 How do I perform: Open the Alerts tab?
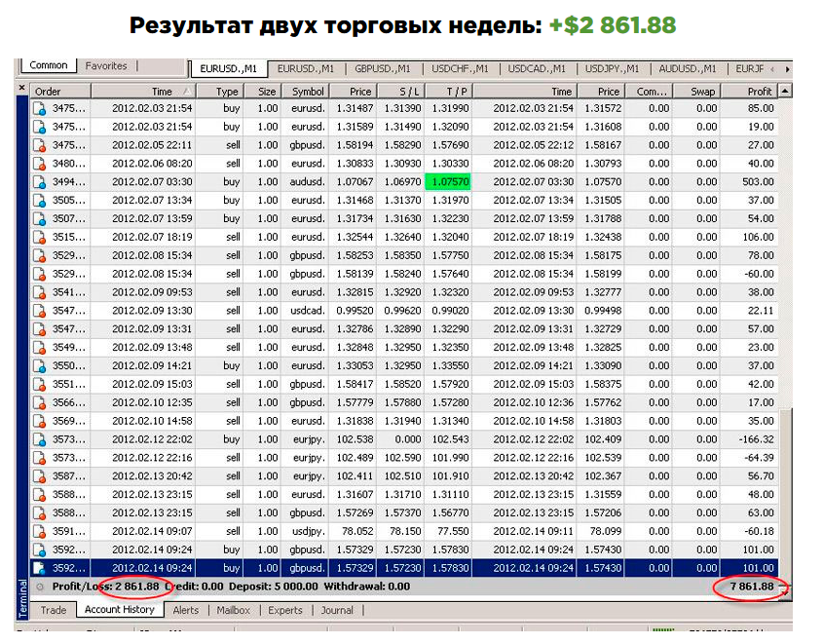tap(186, 610)
